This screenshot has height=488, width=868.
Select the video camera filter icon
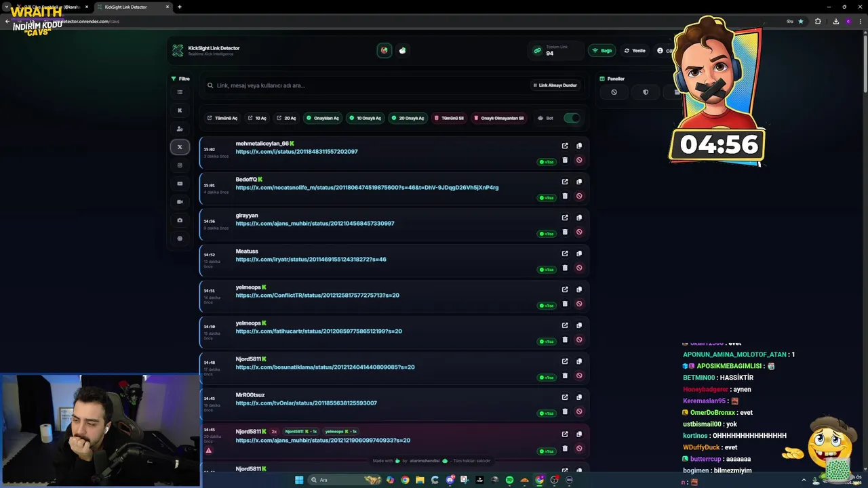pyautogui.click(x=180, y=202)
